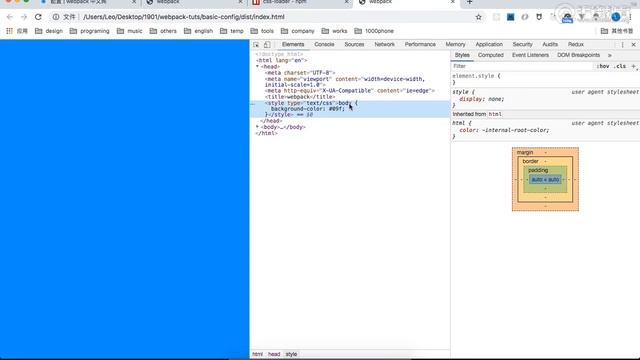
Task: Toggle the :hov element state panel
Action: point(602,66)
